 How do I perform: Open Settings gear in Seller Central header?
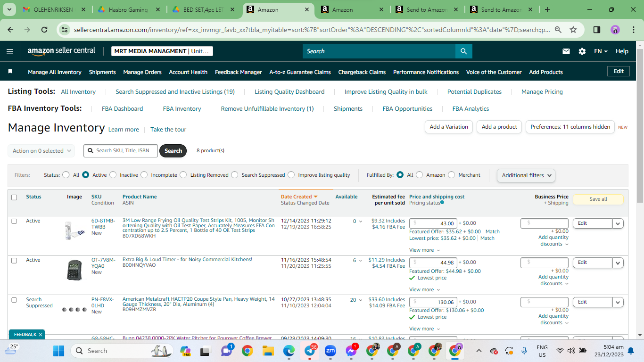pos(582,51)
